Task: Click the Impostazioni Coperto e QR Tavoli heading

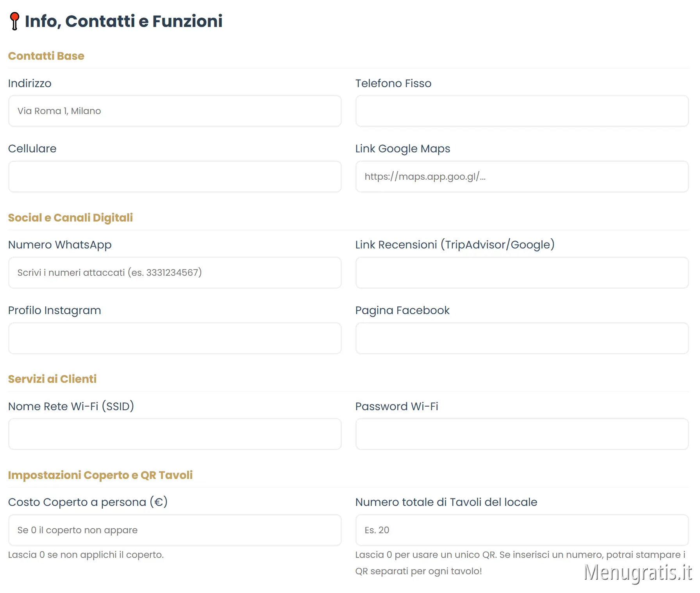Action: pyautogui.click(x=100, y=475)
